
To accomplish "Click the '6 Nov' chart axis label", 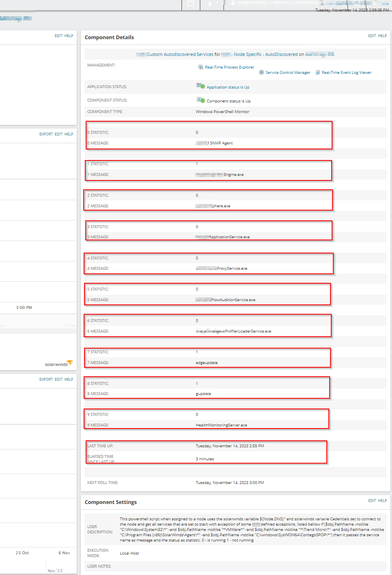I will 64,553.
